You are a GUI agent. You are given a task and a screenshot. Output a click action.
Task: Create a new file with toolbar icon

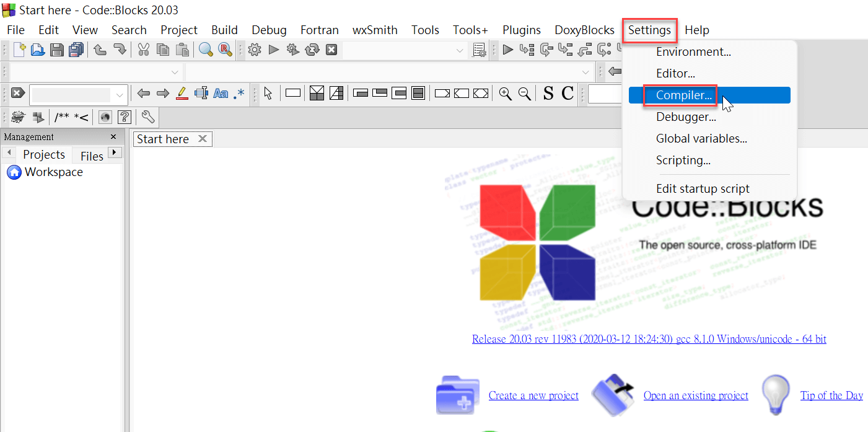[20, 50]
